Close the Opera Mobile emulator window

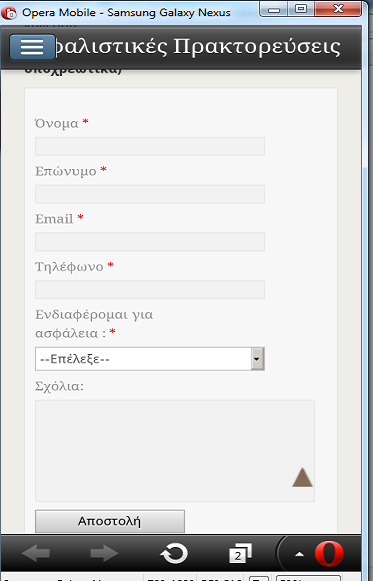tap(338, 9)
